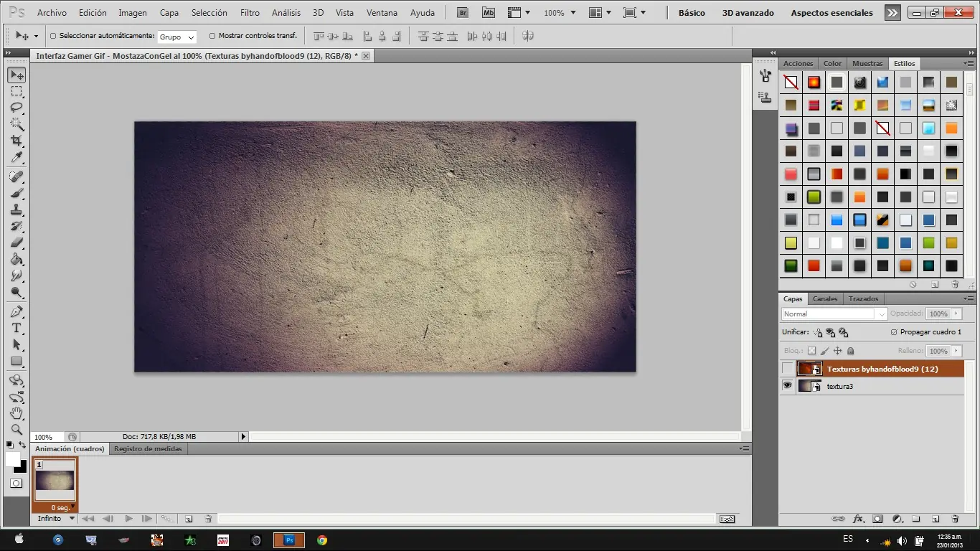Enable Seleccionar automáticamente checkbox
The image size is (980, 551).
(x=53, y=36)
